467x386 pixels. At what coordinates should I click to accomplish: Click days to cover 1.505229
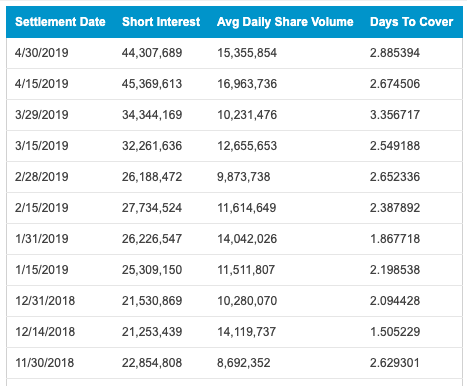coord(395,332)
